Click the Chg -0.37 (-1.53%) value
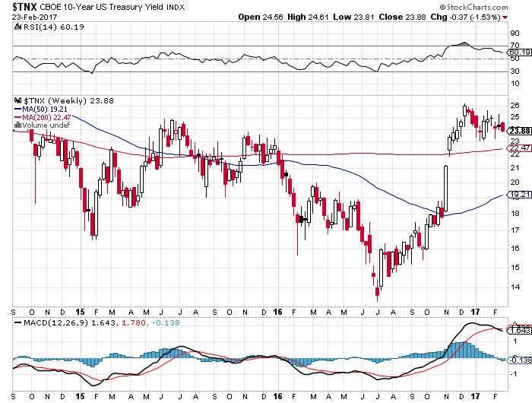The width and height of the screenshot is (532, 403). pyautogui.click(x=465, y=17)
